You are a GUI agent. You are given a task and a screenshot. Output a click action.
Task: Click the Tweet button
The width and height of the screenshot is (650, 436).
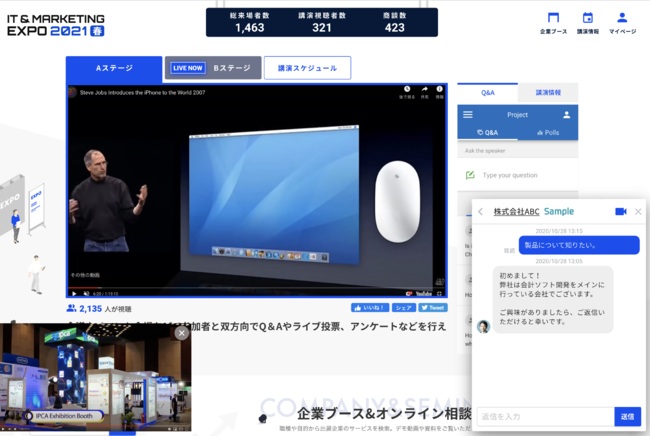(x=433, y=308)
